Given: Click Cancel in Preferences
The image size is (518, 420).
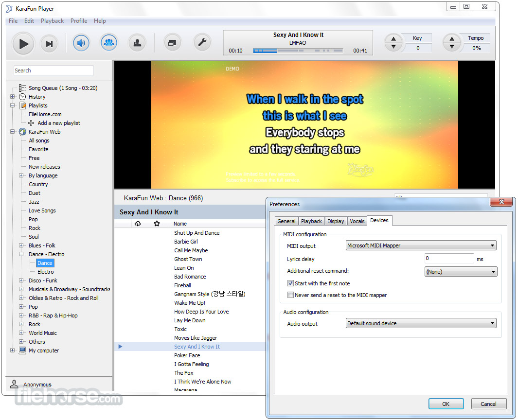Looking at the screenshot, I should pos(488,404).
